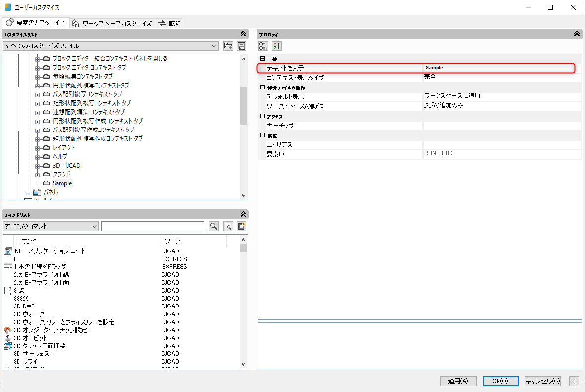Image resolution: width=585 pixels, height=392 pixels.
Task: Click the command search text field
Action: pos(153,226)
